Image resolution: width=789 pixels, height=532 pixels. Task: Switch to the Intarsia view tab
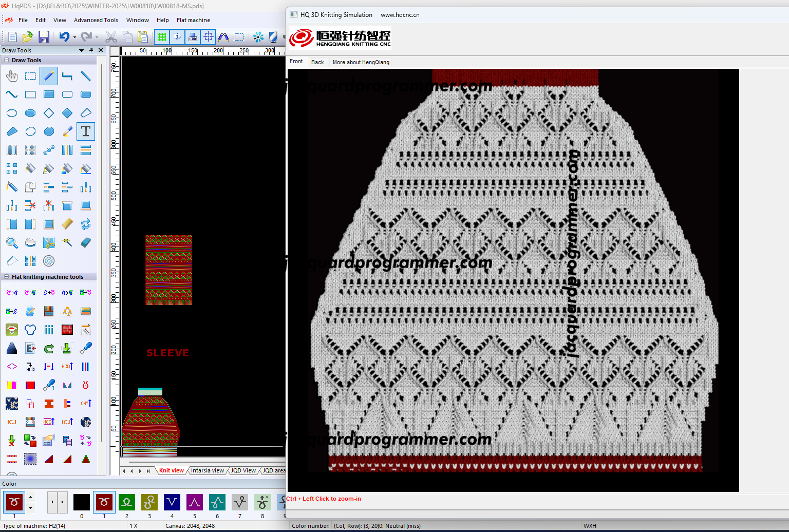(x=207, y=470)
